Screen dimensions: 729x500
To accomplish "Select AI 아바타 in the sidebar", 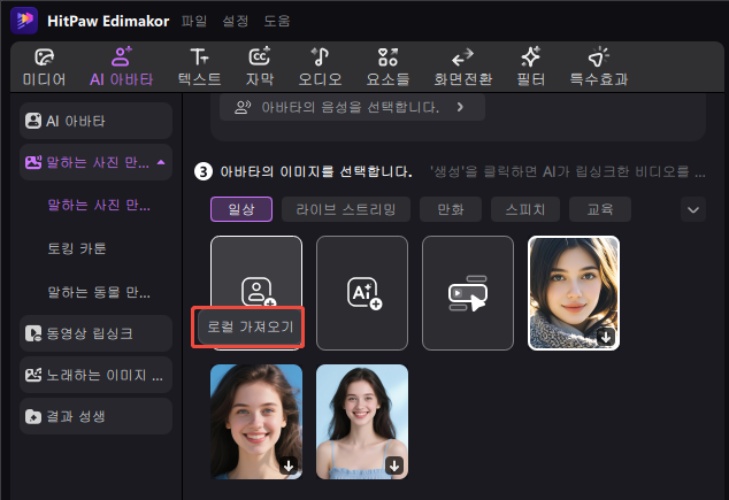I will click(x=96, y=121).
